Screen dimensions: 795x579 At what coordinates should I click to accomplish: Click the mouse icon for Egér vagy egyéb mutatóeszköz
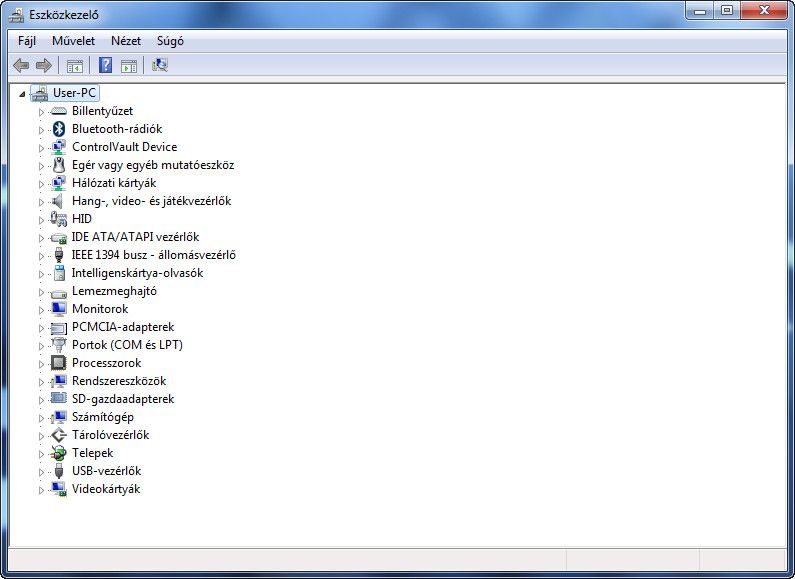coord(59,165)
